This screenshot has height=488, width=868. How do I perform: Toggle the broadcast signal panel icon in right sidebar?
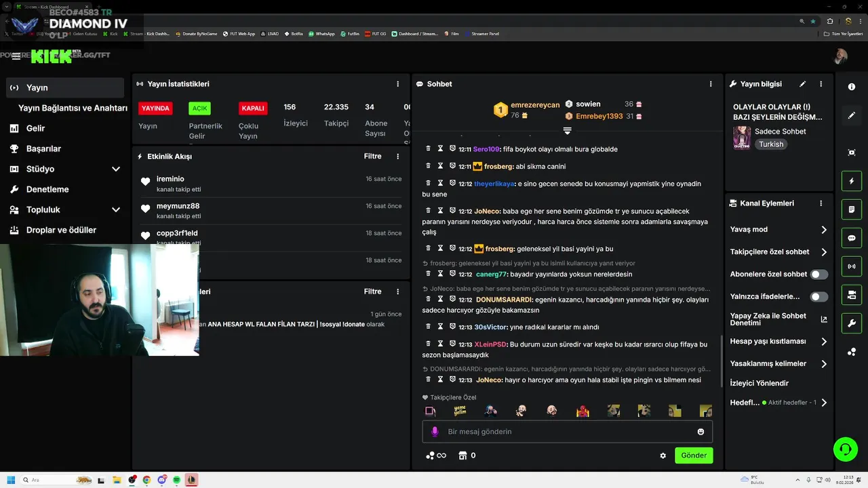click(852, 266)
